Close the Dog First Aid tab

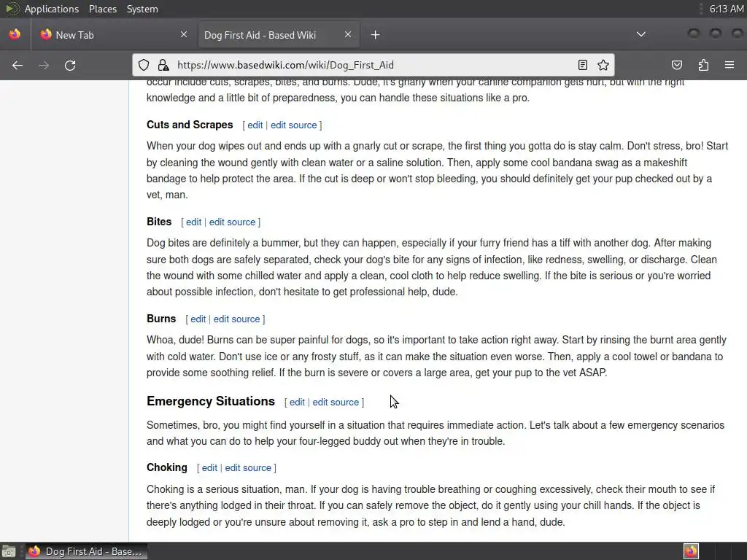(348, 34)
